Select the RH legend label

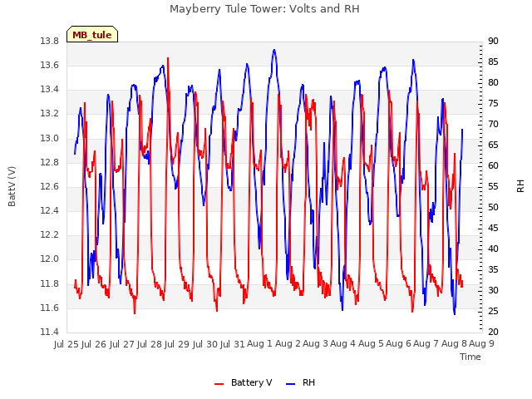point(308,382)
